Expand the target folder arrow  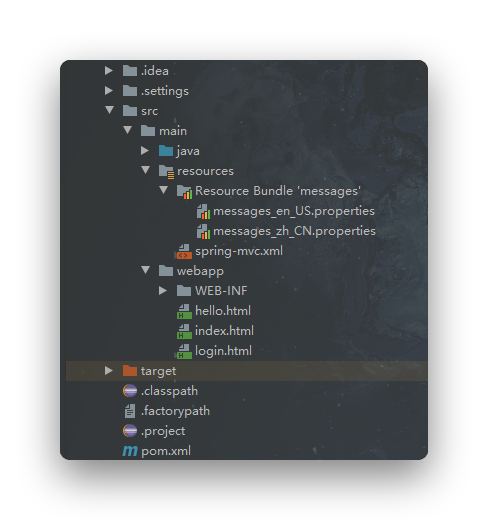click(x=108, y=370)
